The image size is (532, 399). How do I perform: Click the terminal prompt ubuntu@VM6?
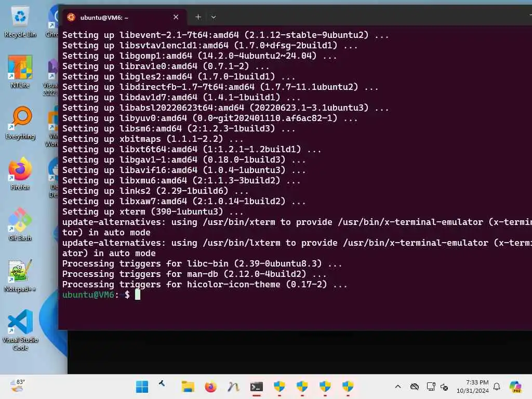click(x=88, y=295)
